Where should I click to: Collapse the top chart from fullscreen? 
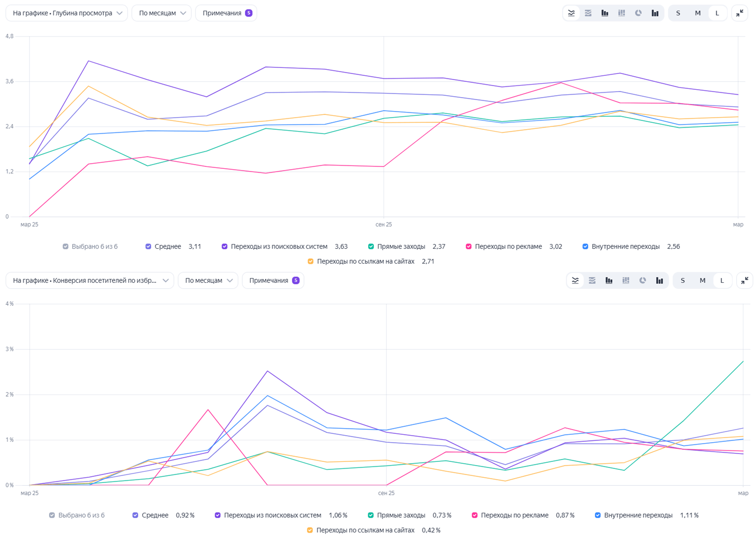[x=739, y=13]
